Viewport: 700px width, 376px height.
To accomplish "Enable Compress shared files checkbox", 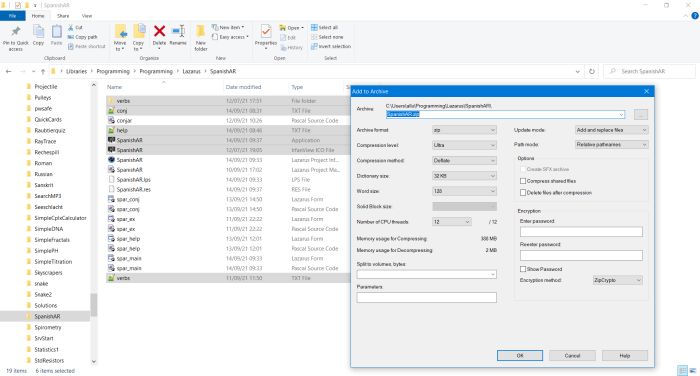I will (x=523, y=181).
